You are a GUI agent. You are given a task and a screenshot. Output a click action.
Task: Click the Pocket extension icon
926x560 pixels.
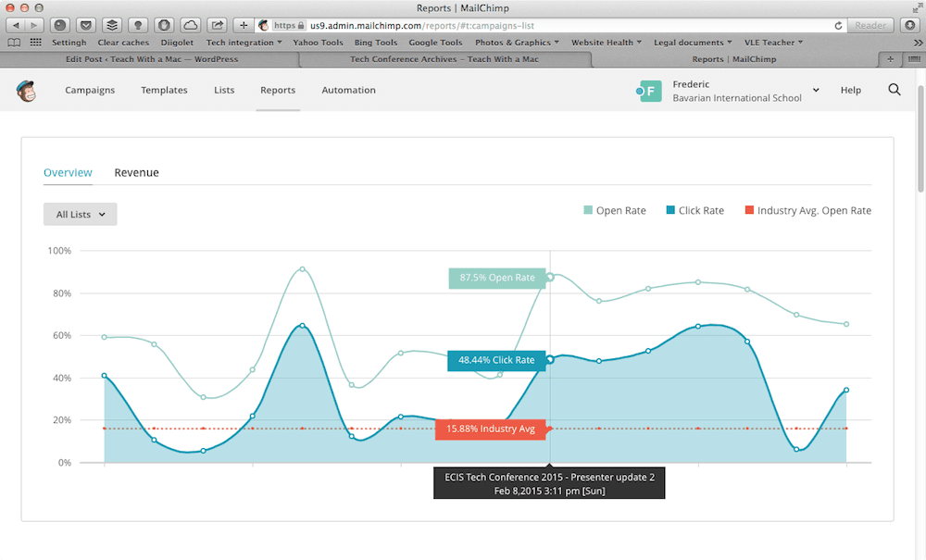tap(85, 25)
